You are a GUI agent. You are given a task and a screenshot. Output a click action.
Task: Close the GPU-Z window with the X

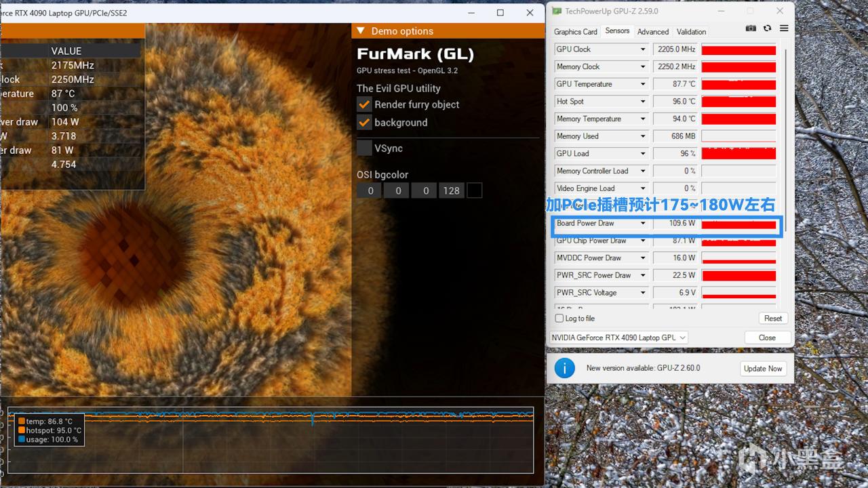pyautogui.click(x=780, y=11)
